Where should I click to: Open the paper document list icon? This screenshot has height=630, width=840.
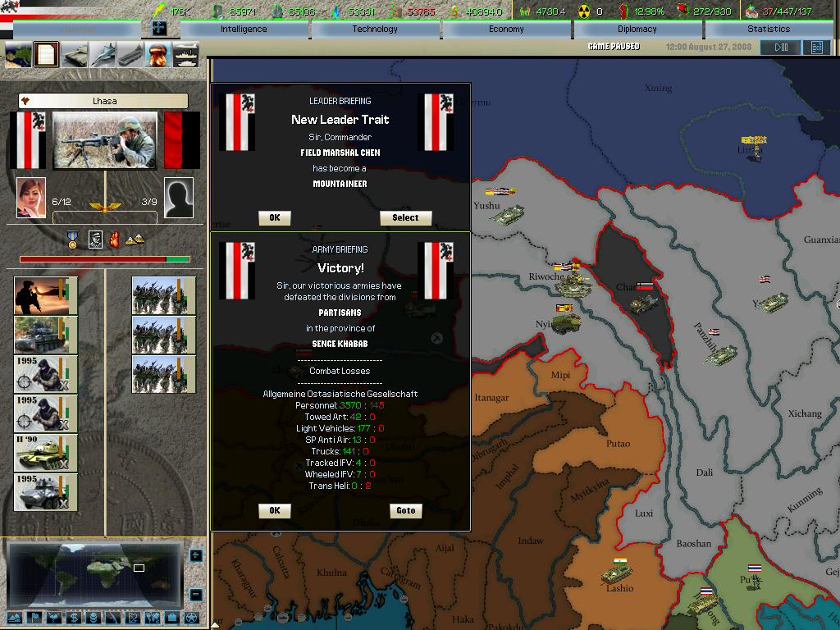[47, 54]
